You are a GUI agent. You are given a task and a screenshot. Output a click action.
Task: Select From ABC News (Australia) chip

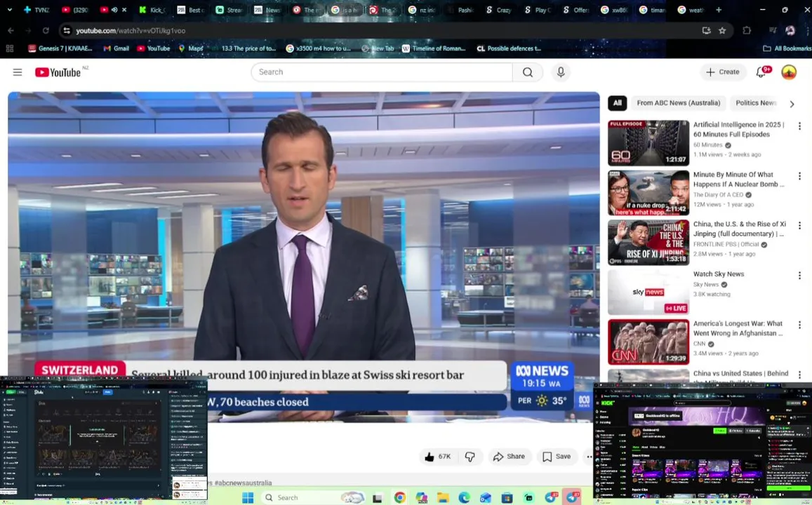pos(679,103)
